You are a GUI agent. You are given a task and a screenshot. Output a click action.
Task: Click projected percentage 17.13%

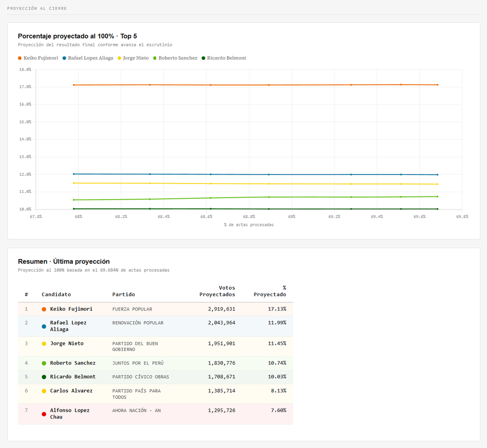point(277,309)
